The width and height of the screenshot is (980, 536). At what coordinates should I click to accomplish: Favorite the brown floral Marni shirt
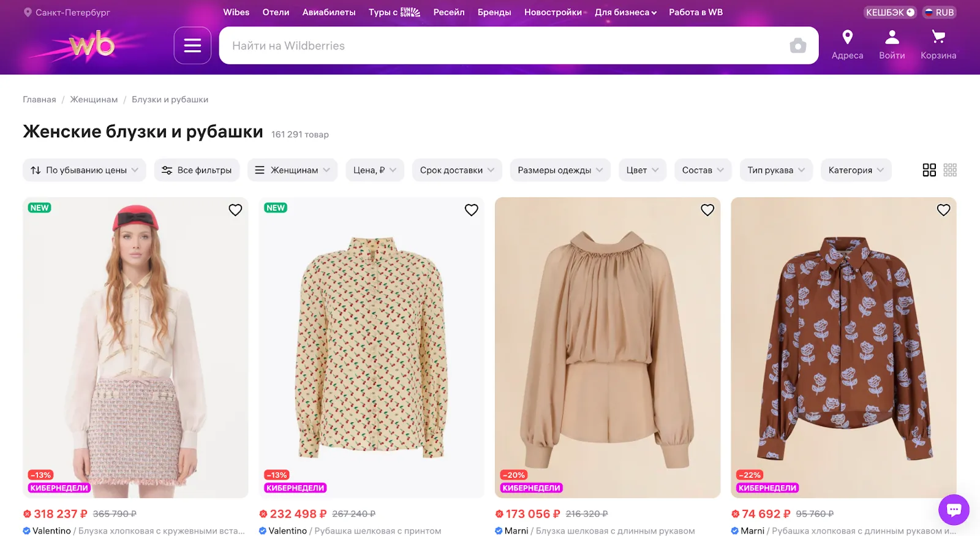coord(943,210)
